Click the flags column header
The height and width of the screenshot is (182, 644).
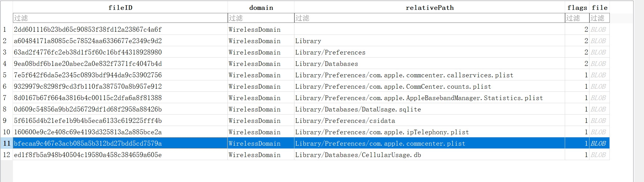(577, 8)
